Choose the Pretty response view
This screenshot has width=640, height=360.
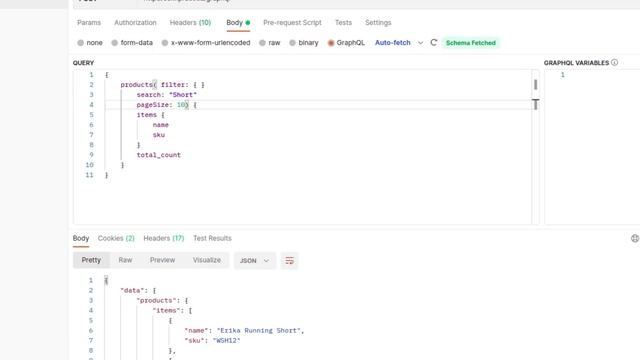[91, 260]
